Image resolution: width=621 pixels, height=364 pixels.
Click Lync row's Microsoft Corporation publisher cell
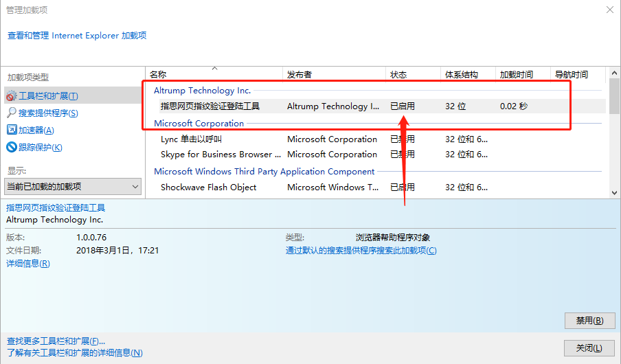(332, 139)
